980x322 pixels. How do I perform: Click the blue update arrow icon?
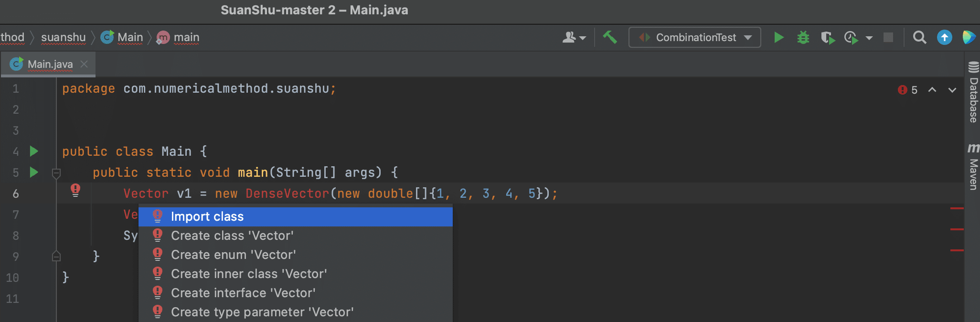pos(944,37)
